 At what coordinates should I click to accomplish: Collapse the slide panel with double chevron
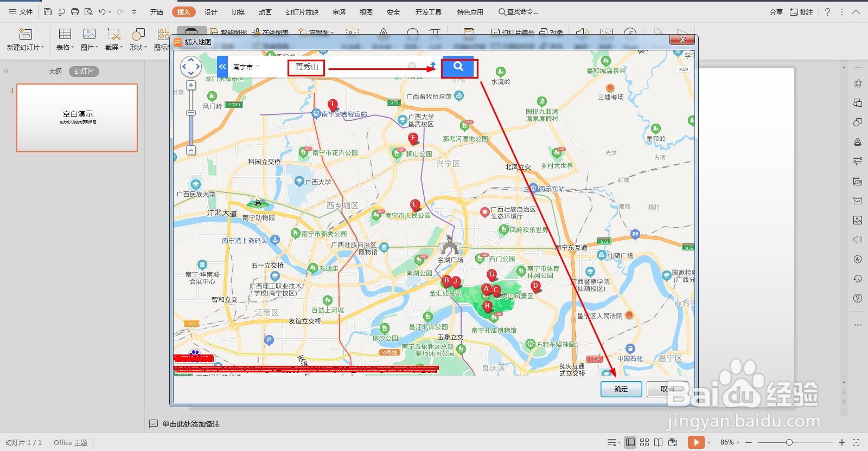coord(7,71)
